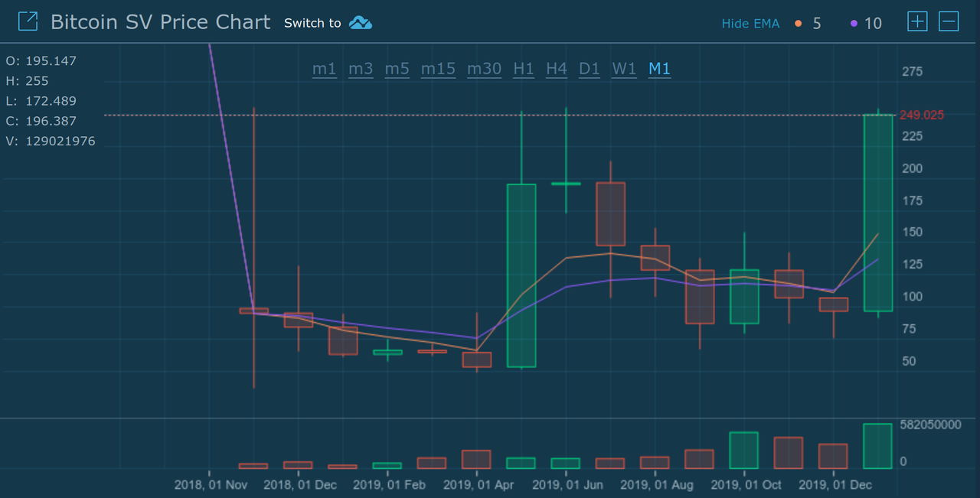Click the 2018, 01 Nov date label
The image size is (980, 498).
[211, 485]
